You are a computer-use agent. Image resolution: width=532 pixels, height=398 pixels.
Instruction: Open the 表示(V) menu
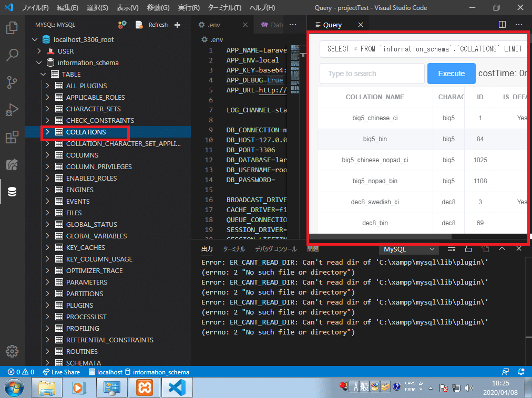pyautogui.click(x=127, y=7)
